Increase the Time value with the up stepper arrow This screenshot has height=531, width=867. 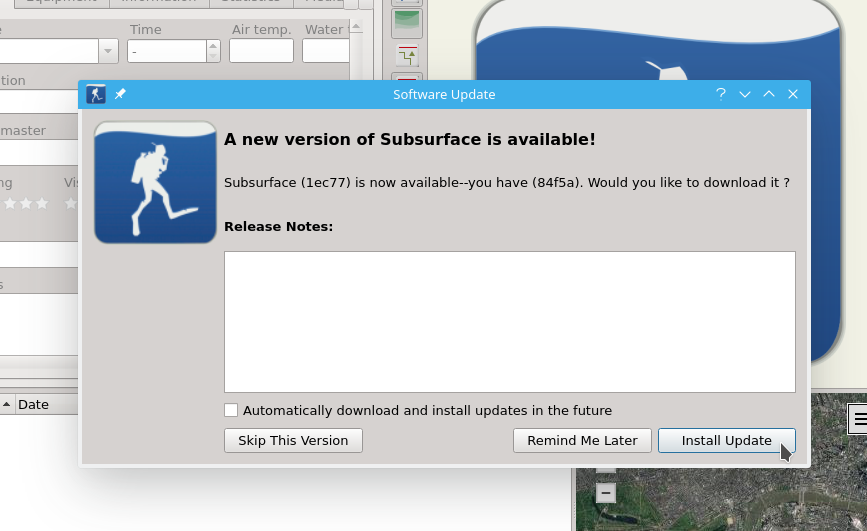pos(213,45)
